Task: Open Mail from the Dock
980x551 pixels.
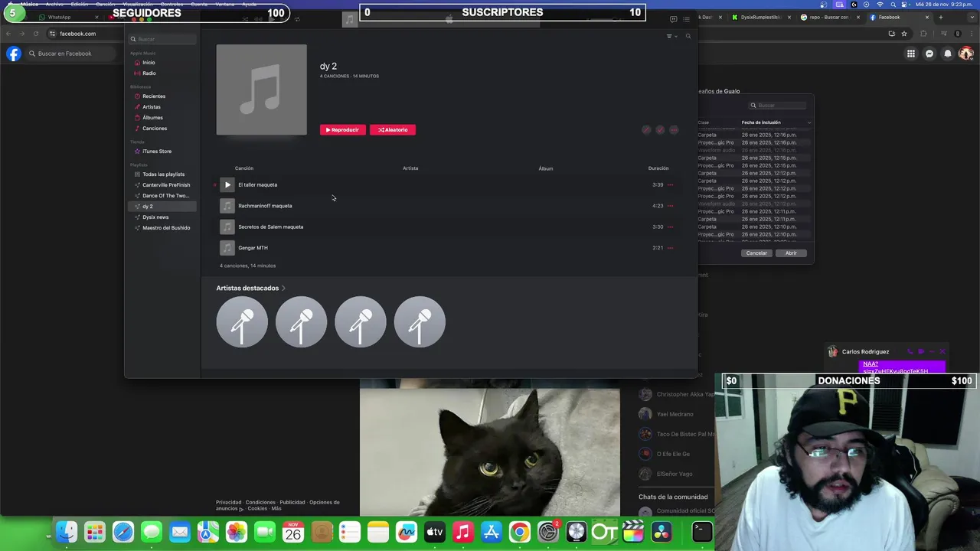Action: 180,532
